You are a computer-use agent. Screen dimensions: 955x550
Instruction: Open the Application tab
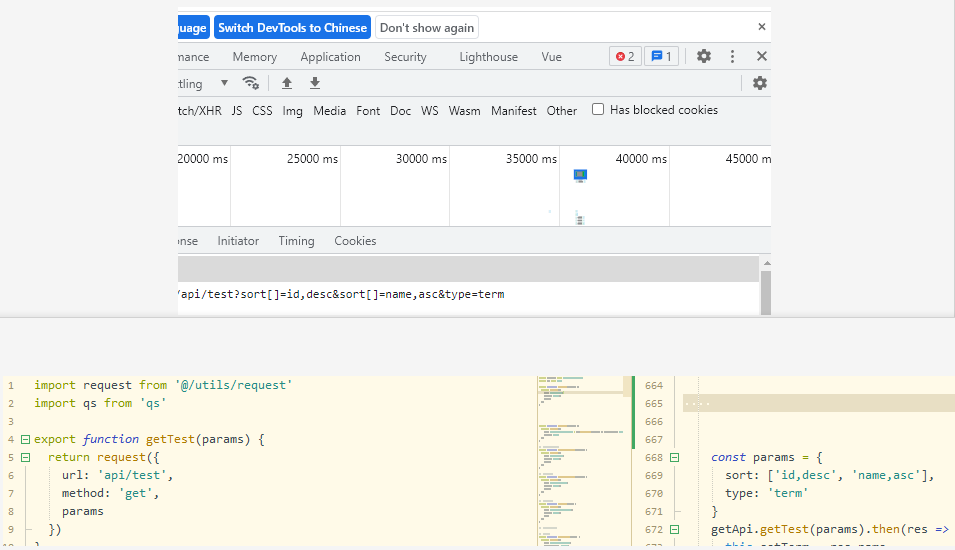pos(330,57)
